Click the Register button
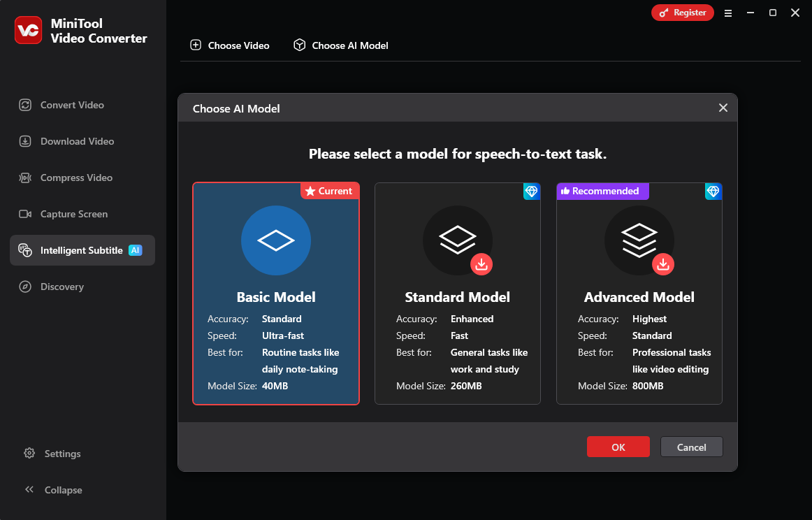The image size is (812, 520). [x=683, y=13]
